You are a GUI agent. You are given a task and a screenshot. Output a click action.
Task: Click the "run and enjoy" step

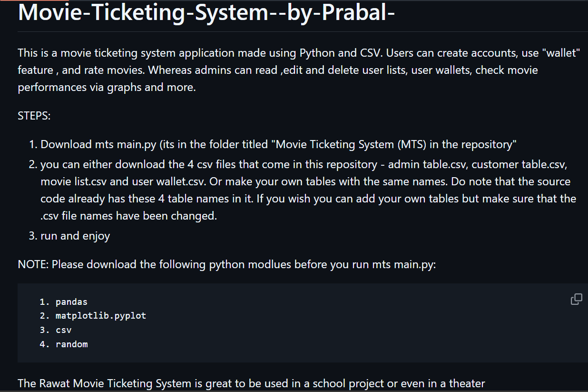[x=75, y=236]
